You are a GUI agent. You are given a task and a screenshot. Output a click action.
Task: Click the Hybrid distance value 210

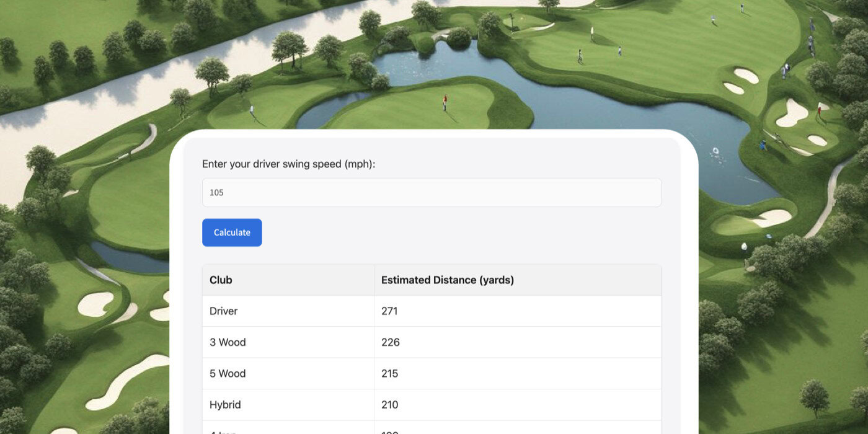click(390, 404)
